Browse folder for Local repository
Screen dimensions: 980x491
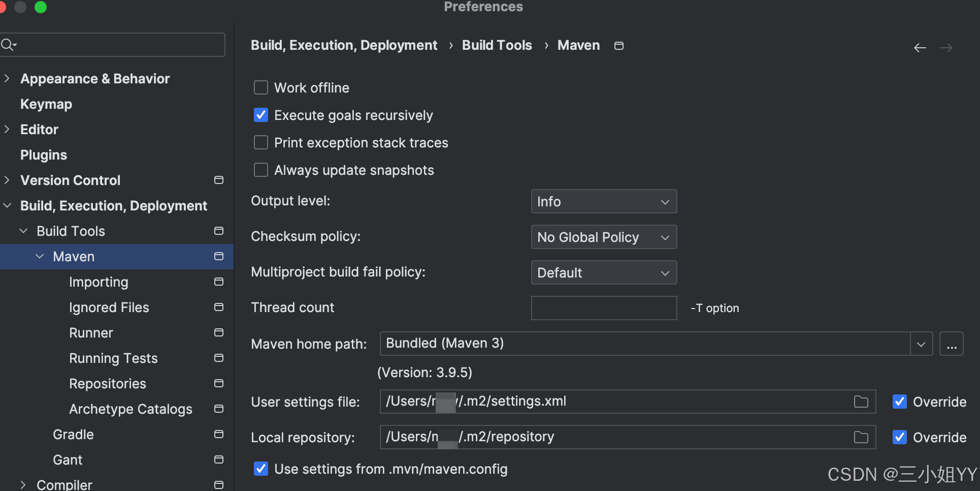[x=861, y=437]
